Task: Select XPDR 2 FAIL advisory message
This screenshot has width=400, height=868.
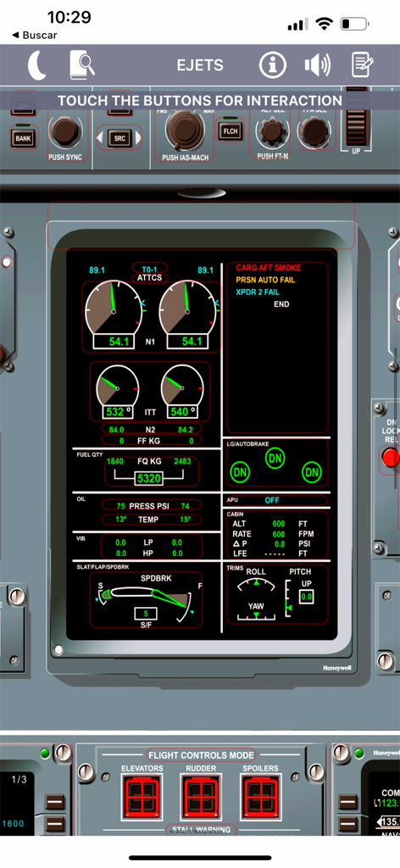Action: coord(258,292)
